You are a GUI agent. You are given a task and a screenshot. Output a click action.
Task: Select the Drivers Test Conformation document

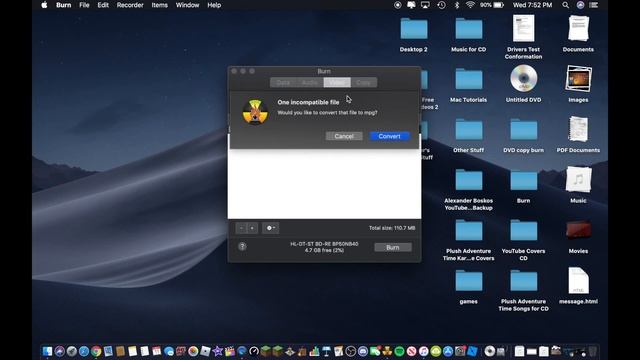pyautogui.click(x=523, y=29)
